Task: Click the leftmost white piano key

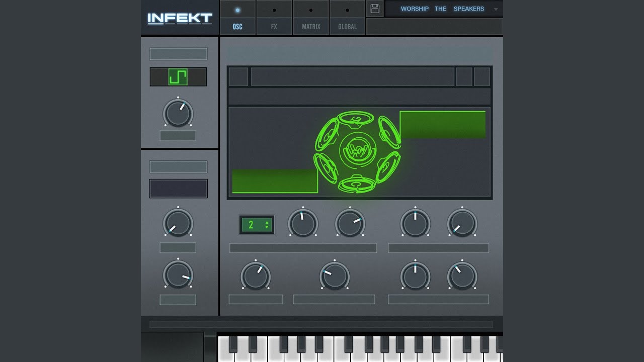Action: [x=225, y=349]
